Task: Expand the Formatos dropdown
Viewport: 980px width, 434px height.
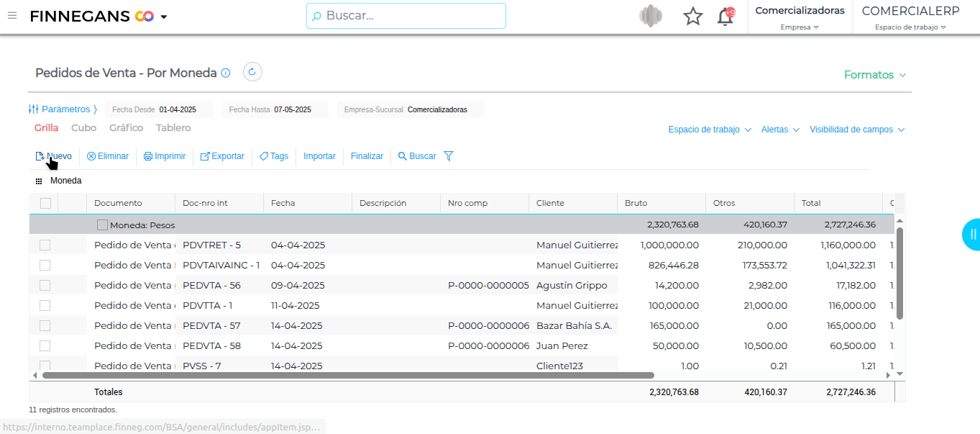Action: click(x=874, y=75)
